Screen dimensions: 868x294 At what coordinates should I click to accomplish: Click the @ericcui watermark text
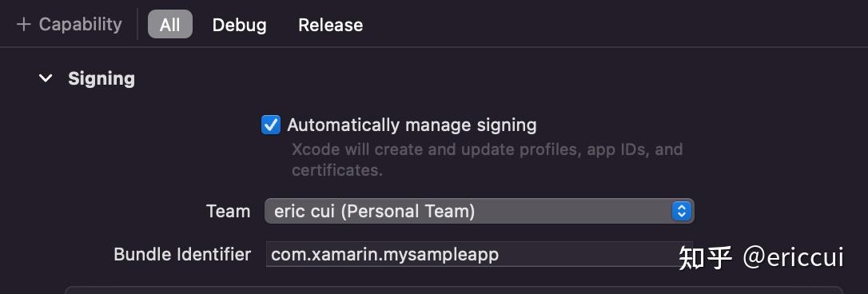coord(793,257)
